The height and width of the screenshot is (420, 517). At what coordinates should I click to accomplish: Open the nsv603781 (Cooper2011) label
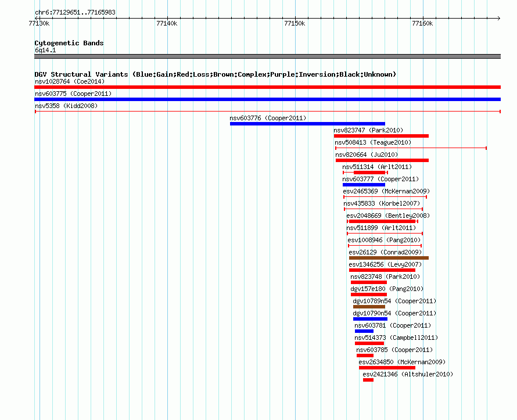coord(393,325)
